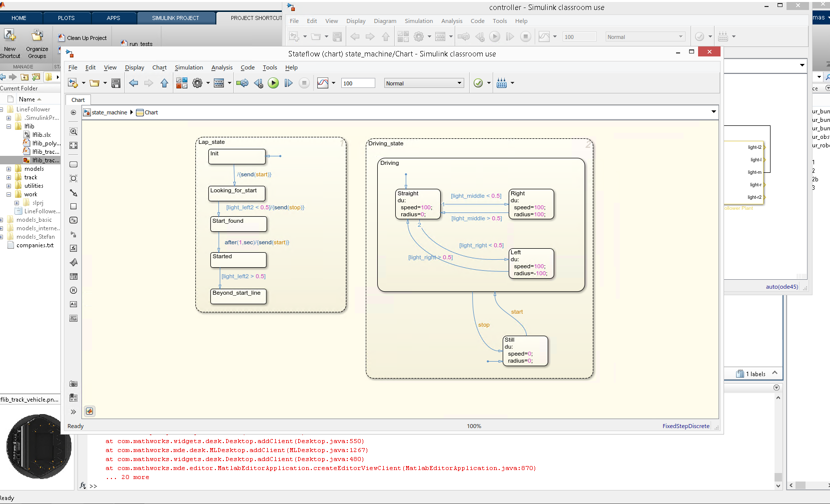Screen dimensions: 830x504
Task: Select Truth Table tool in palette
Action: coord(73,276)
